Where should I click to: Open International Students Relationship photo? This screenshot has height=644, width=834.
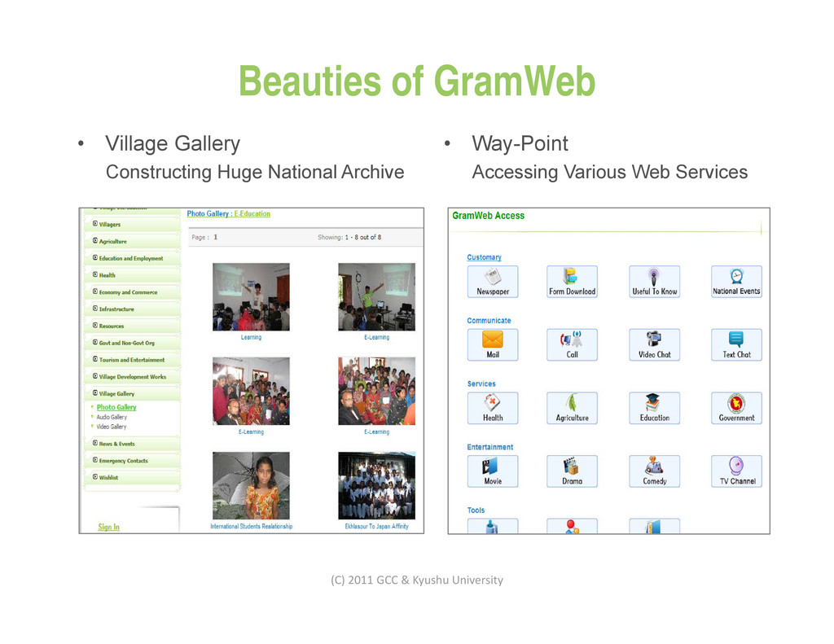[251, 485]
